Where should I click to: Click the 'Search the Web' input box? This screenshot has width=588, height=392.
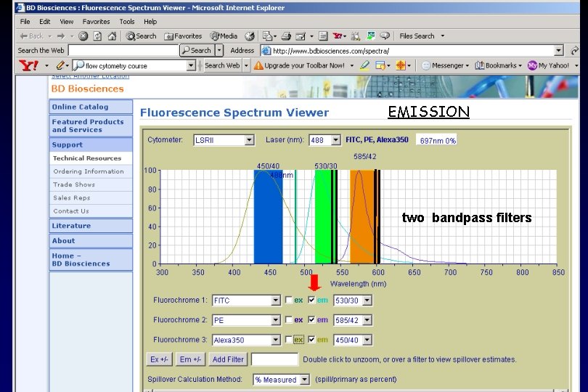point(123,50)
